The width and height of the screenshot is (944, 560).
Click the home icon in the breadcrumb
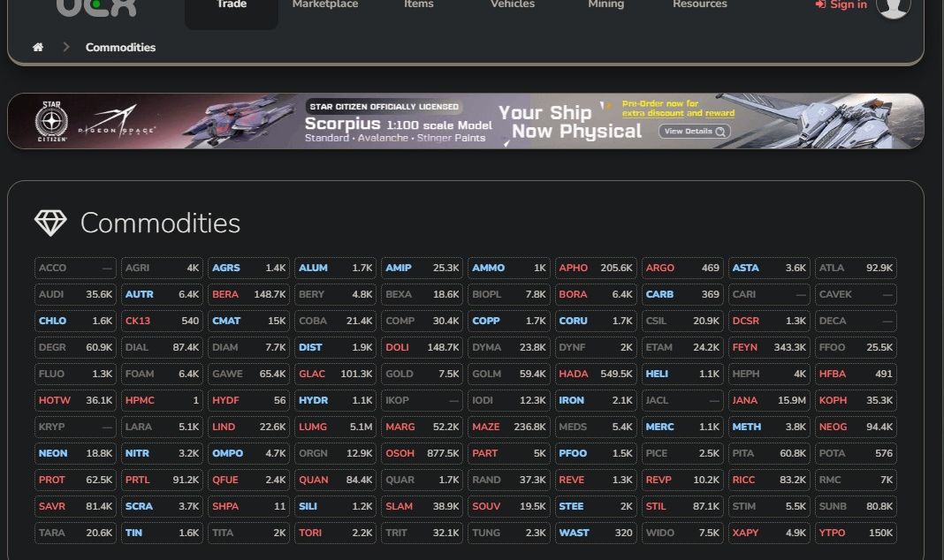38,47
